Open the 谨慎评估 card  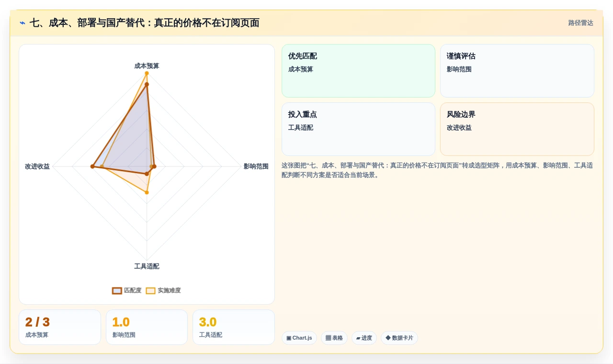pyautogui.click(x=517, y=71)
